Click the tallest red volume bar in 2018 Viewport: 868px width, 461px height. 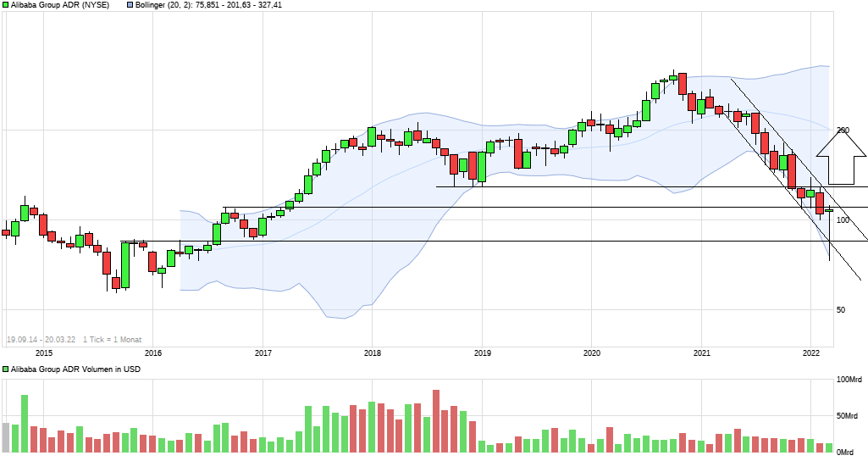click(436, 421)
